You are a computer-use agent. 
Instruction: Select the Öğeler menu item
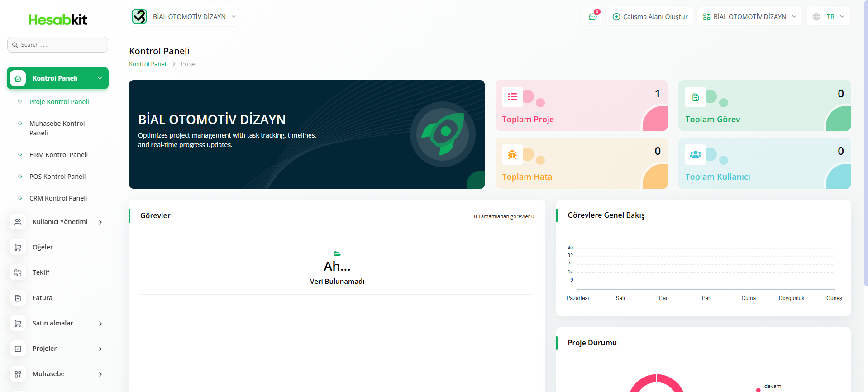[43, 247]
